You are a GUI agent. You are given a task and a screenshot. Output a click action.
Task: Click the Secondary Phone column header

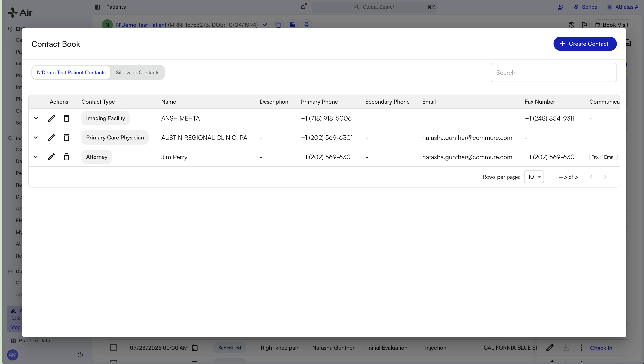(x=387, y=102)
